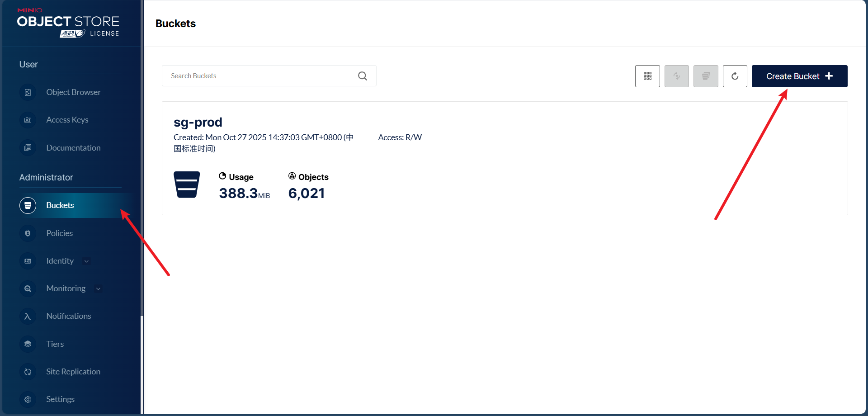This screenshot has width=868, height=416.
Task: Click the sidebar vertical scrollbar
Action: point(142,158)
